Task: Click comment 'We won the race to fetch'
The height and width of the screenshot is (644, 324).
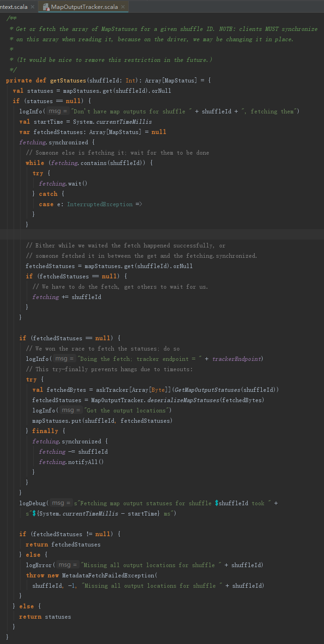Action: (x=103, y=349)
